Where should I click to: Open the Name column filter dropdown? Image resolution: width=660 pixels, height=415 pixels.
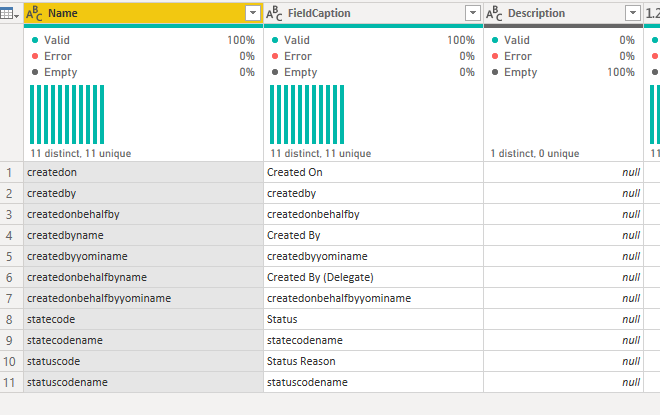click(x=253, y=13)
